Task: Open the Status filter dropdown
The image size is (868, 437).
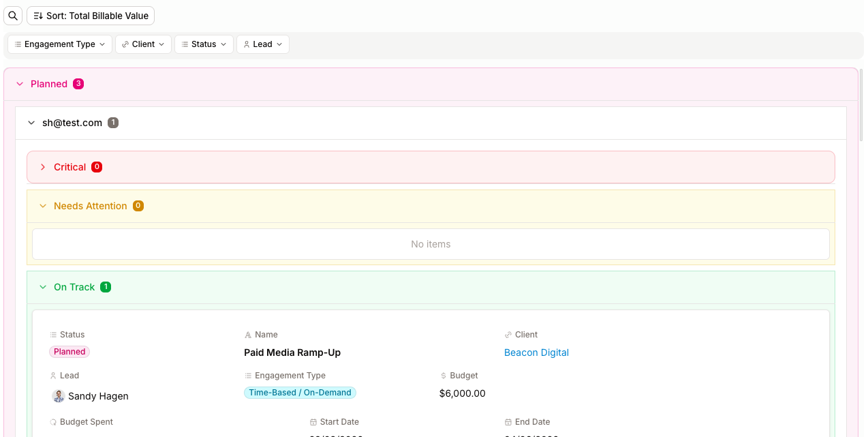Action: coord(204,44)
